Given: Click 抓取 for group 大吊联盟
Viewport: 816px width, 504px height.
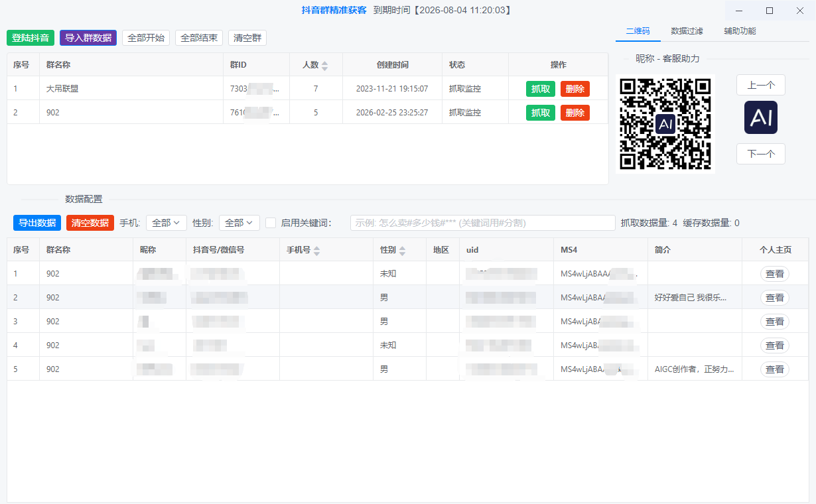Looking at the screenshot, I should (x=541, y=89).
